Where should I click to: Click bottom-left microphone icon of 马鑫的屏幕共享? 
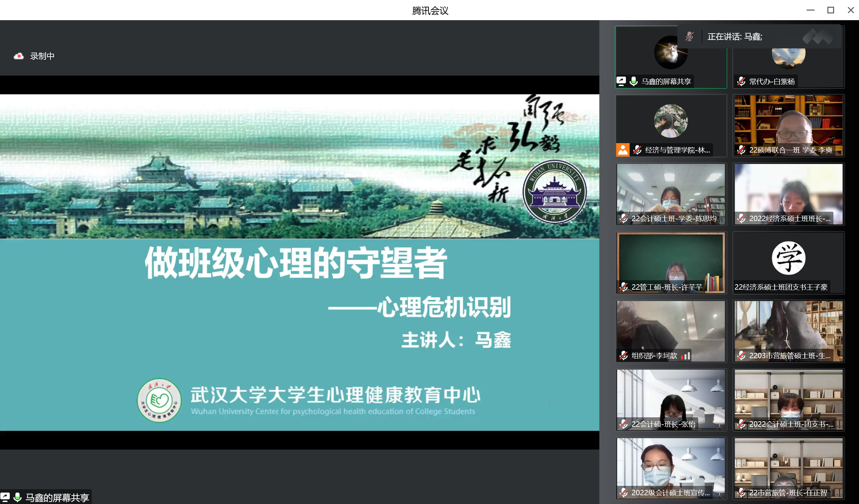18,498
